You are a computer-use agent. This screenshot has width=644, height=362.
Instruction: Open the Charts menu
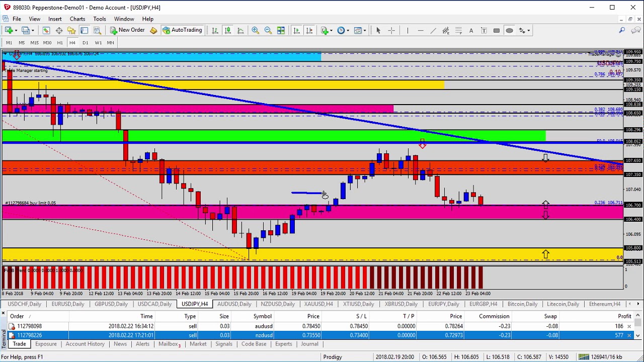pyautogui.click(x=77, y=19)
